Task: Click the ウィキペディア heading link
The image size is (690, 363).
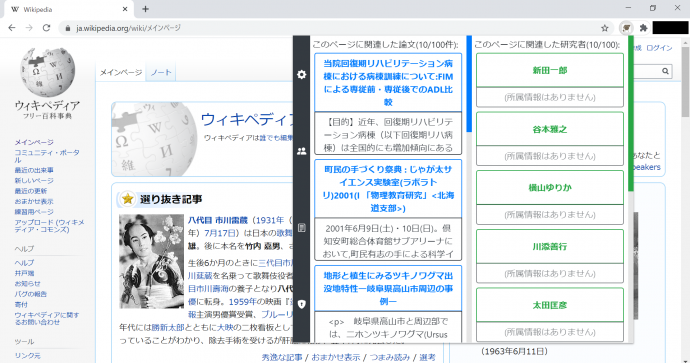Action: tap(247, 119)
